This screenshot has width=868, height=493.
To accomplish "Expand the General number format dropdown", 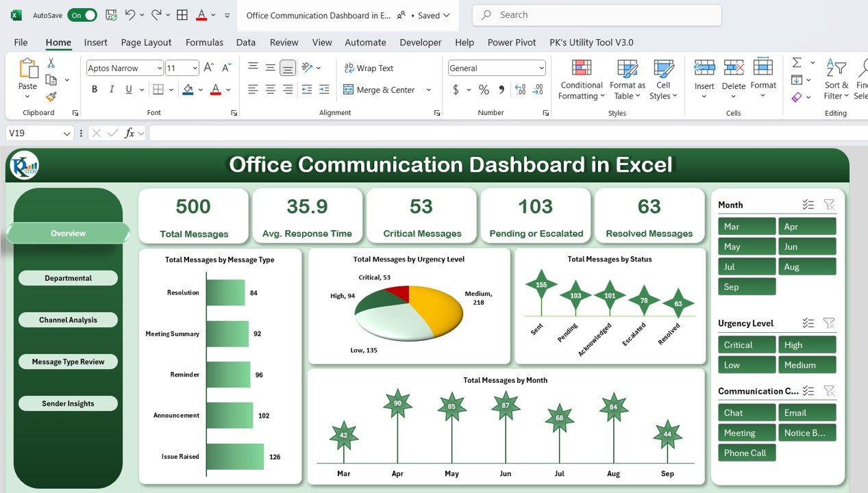I will [541, 68].
